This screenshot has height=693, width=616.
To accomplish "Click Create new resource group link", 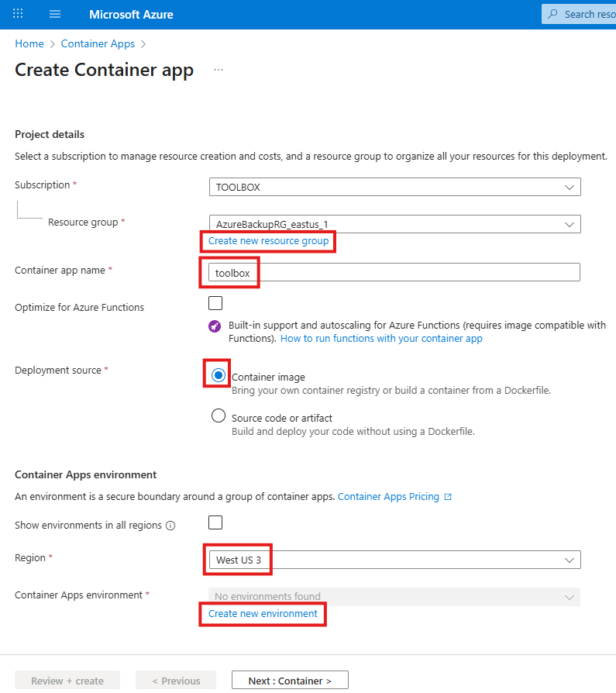I will [x=268, y=241].
